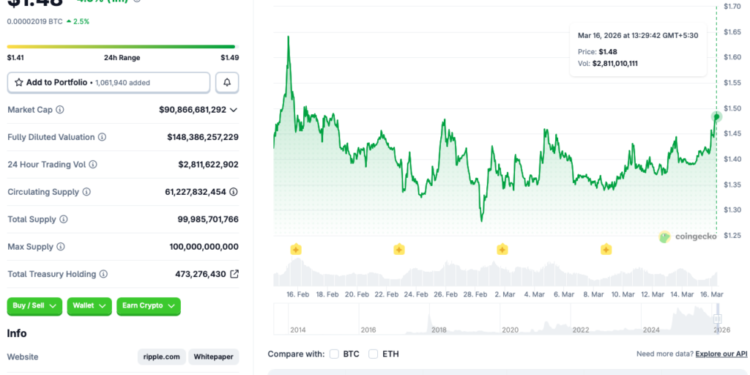Open info icon next to Circulating Supply label
The image size is (750, 375).
(x=86, y=192)
